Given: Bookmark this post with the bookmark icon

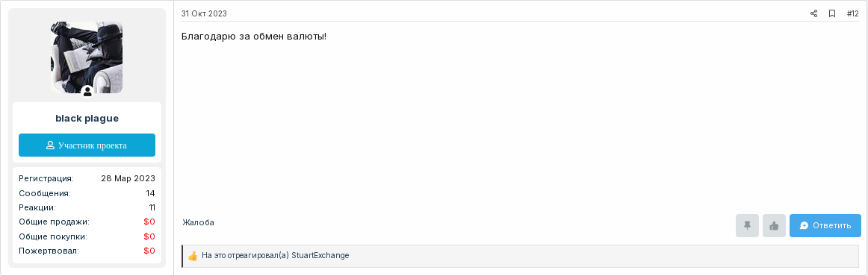Looking at the screenshot, I should [832, 14].
